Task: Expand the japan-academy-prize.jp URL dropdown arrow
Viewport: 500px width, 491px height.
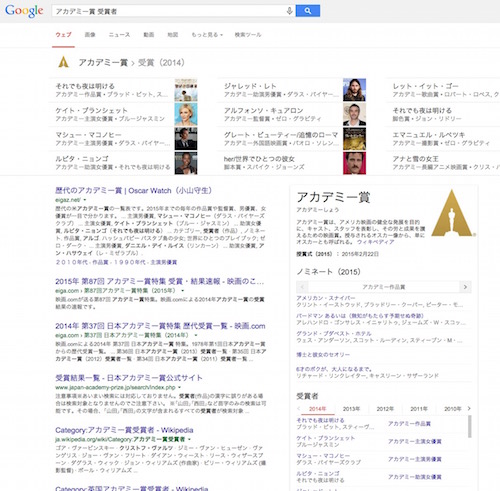Action: (179, 387)
